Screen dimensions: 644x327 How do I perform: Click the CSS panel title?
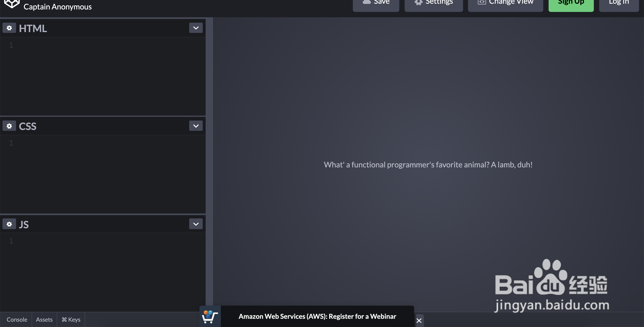(x=28, y=126)
